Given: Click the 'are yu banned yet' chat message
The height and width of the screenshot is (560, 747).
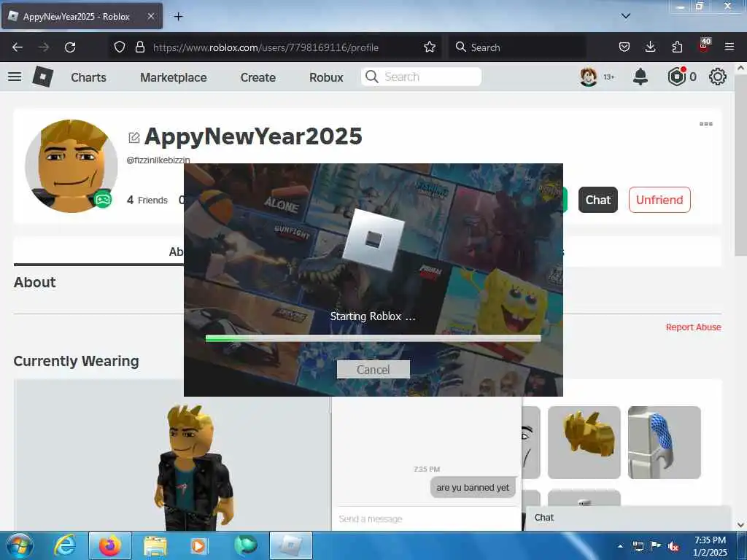Looking at the screenshot, I should 473,488.
